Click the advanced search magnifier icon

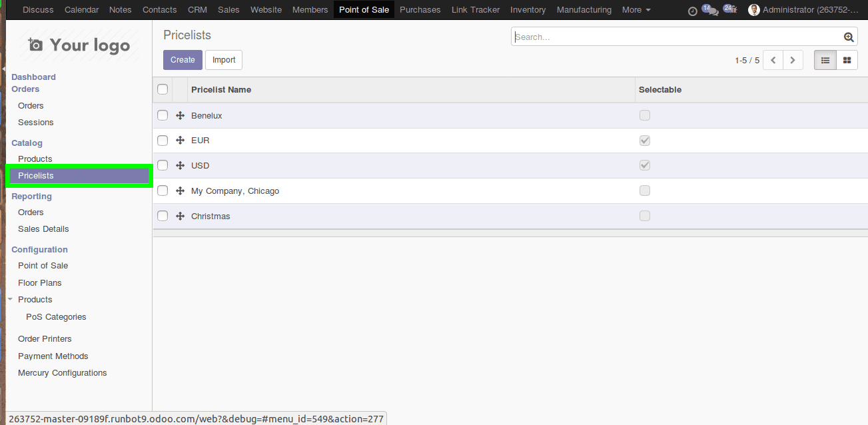[x=849, y=37]
